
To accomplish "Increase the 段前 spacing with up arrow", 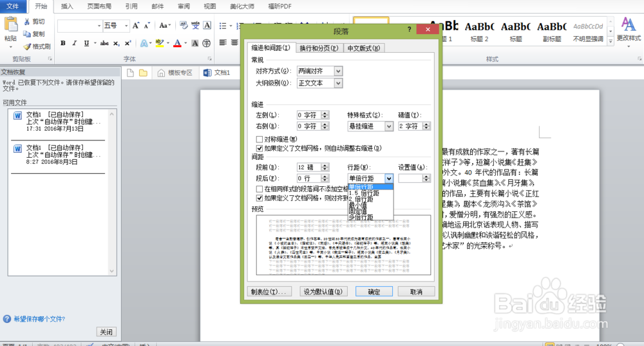I will pos(325,165).
